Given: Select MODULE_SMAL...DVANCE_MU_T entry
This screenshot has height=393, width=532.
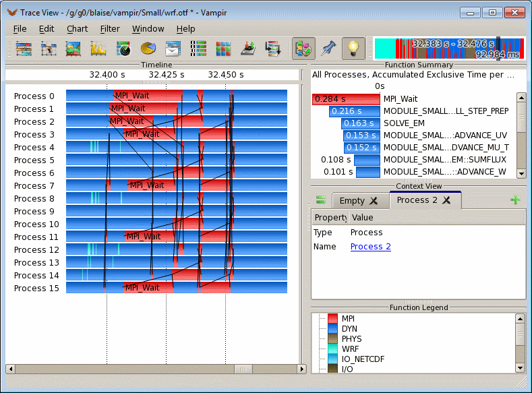Looking at the screenshot, I should click(x=446, y=148).
